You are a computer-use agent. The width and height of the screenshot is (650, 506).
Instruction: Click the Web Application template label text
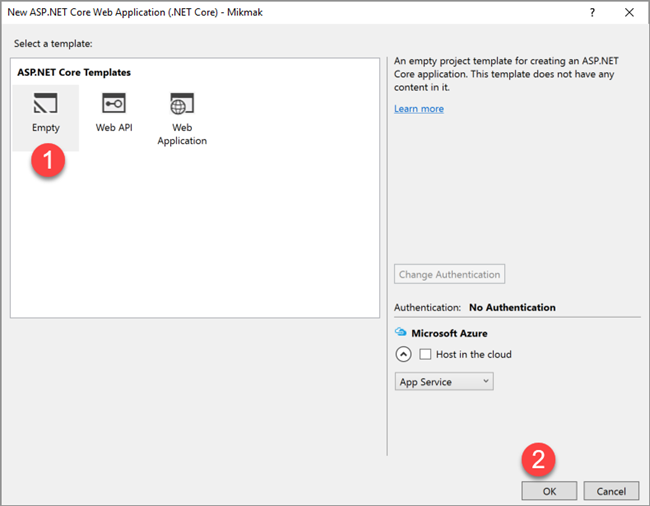click(182, 134)
